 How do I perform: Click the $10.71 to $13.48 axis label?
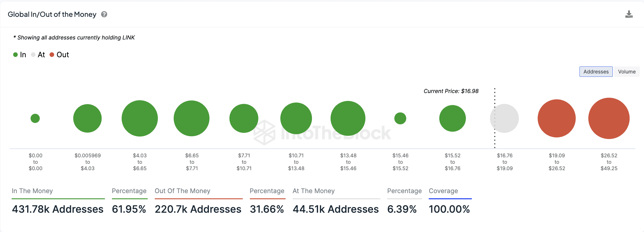pos(296,162)
